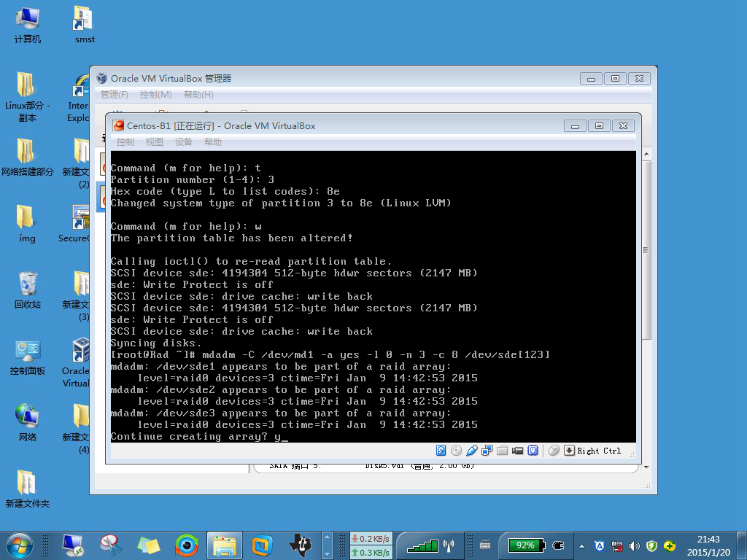Viewport: 747px width, 560px height.
Task: Click the scissors snipping taskbar icon
Action: pos(111,545)
